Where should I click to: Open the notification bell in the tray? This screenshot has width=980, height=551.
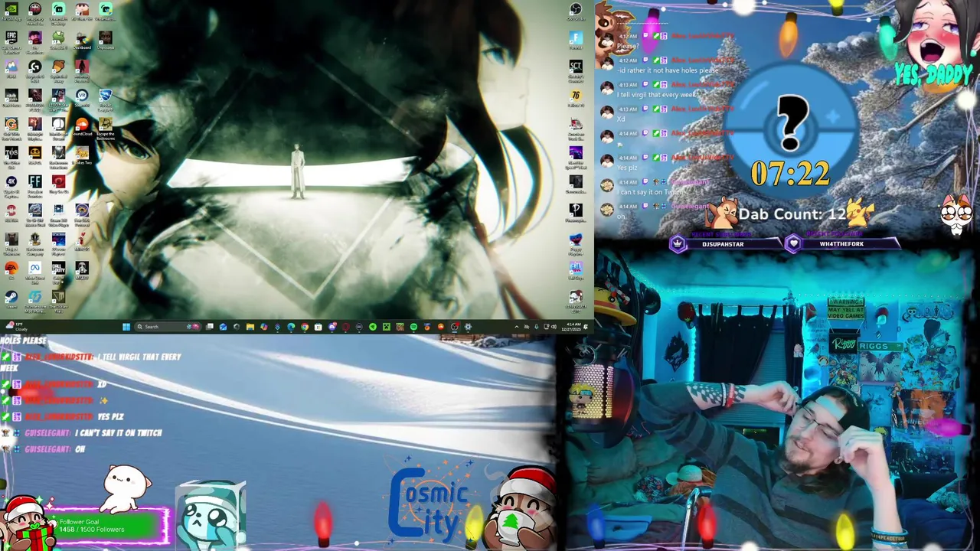[x=586, y=327]
